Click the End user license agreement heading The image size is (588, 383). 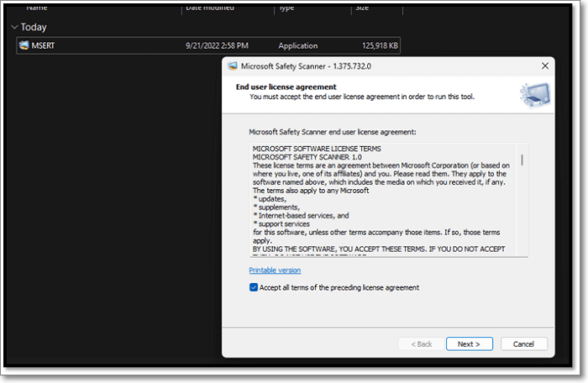coord(286,87)
